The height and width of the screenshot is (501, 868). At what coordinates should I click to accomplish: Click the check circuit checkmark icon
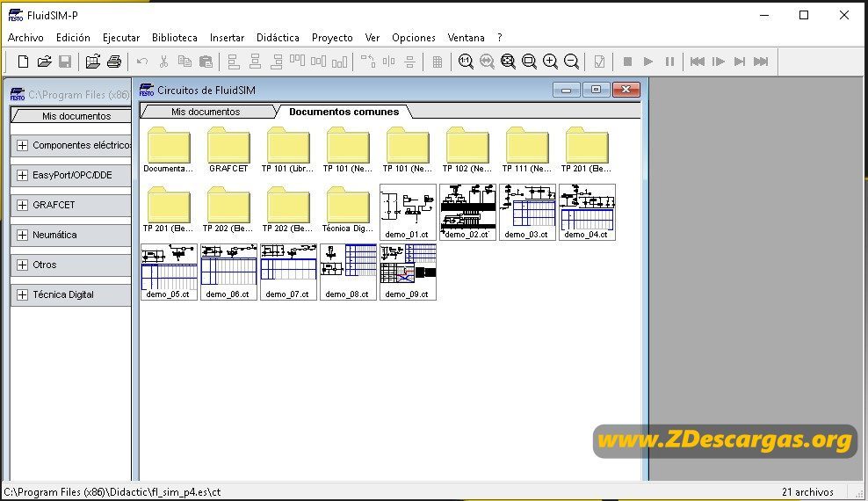click(599, 62)
